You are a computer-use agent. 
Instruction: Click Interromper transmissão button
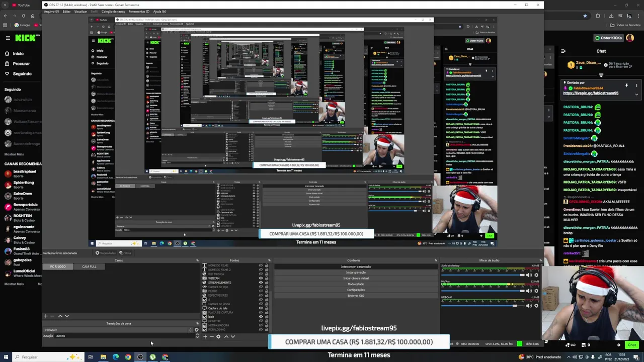pos(356,266)
